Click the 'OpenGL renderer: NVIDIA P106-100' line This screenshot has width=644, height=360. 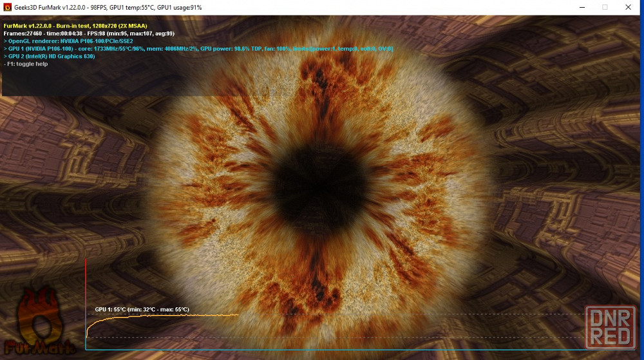point(68,41)
